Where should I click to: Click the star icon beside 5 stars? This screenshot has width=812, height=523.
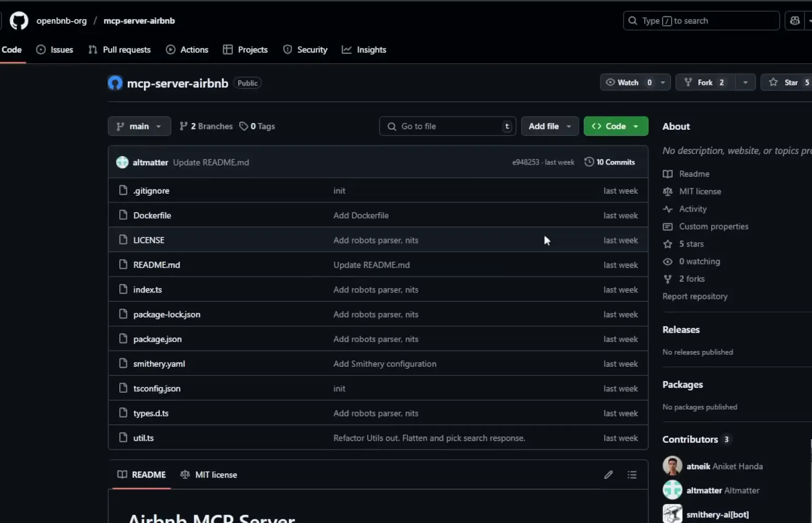[668, 244]
